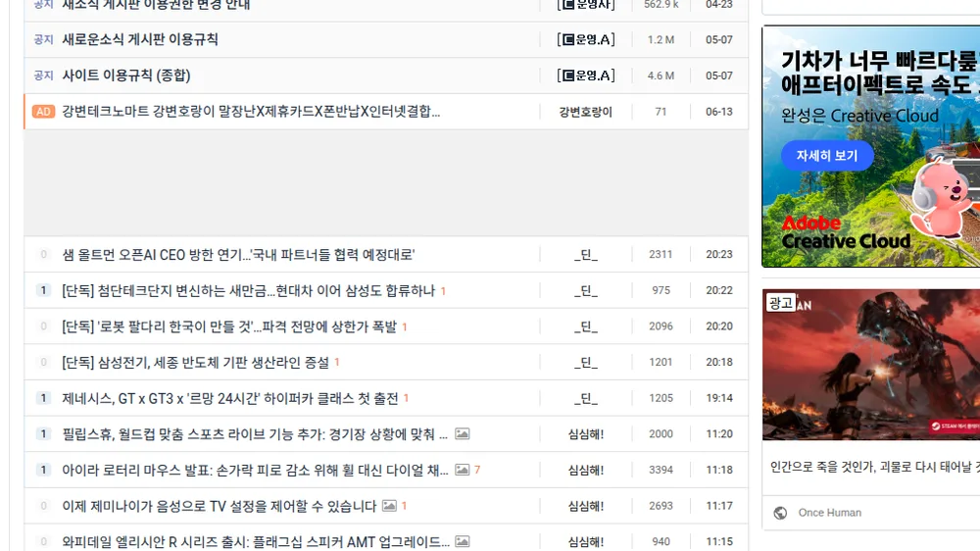Image resolution: width=980 pixels, height=551 pixels.
Task: Click time 20:22 on 새만금 row
Action: (x=719, y=290)
